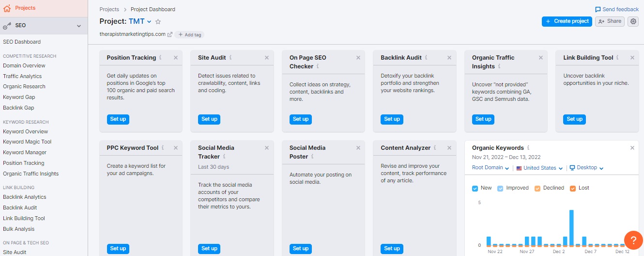Click info icon beside Organic Traffic Insights
This screenshot has height=256, width=644.
499,66
